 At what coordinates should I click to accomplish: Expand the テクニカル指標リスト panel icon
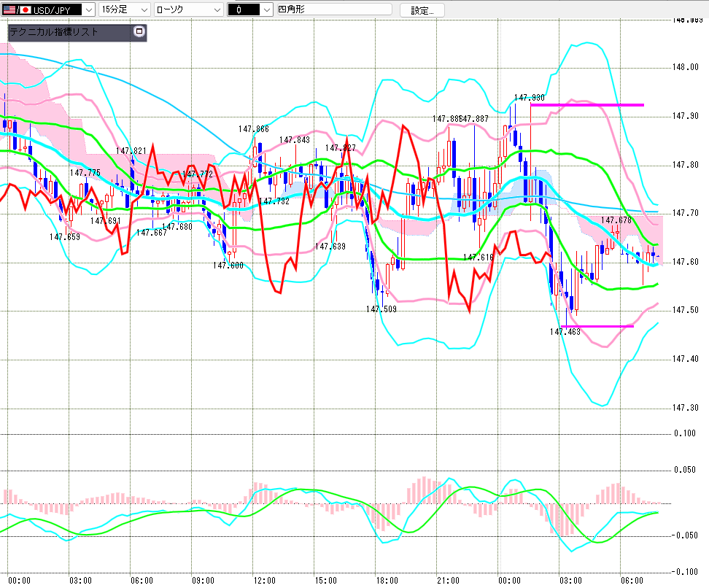(139, 32)
